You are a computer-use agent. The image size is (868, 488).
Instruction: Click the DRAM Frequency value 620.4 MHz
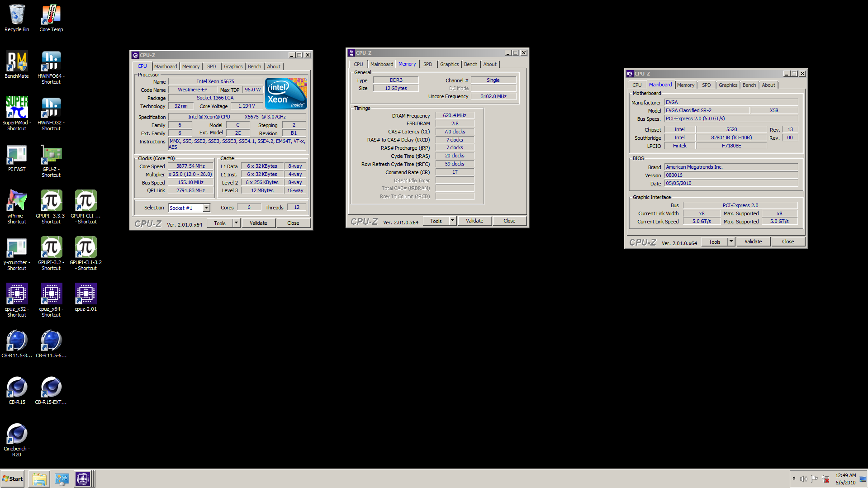pyautogui.click(x=455, y=115)
